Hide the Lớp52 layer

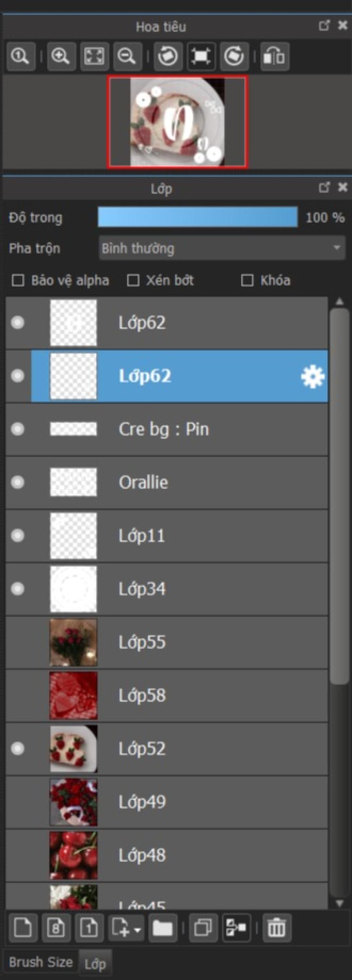[x=18, y=749]
